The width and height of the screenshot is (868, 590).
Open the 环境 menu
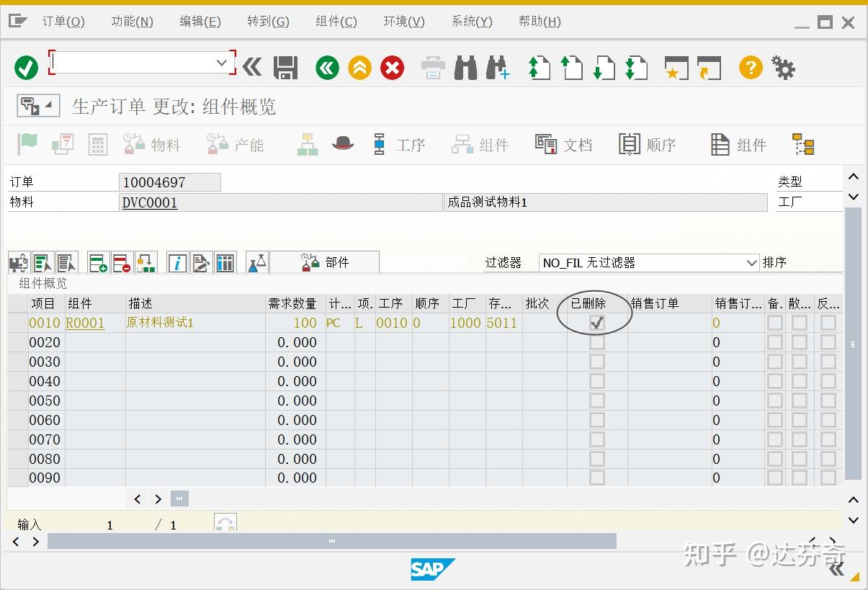(x=403, y=21)
